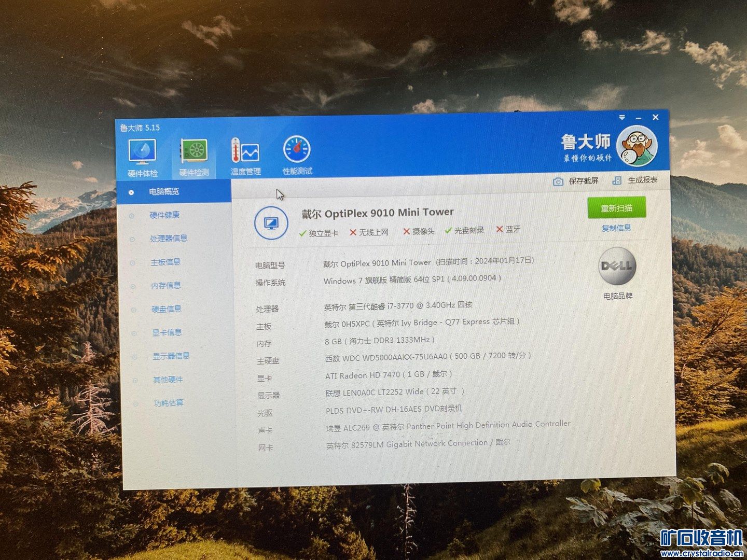The width and height of the screenshot is (747, 560).
Task: Select 硬件检测 hardware detection tab
Action: pyautogui.click(x=194, y=158)
